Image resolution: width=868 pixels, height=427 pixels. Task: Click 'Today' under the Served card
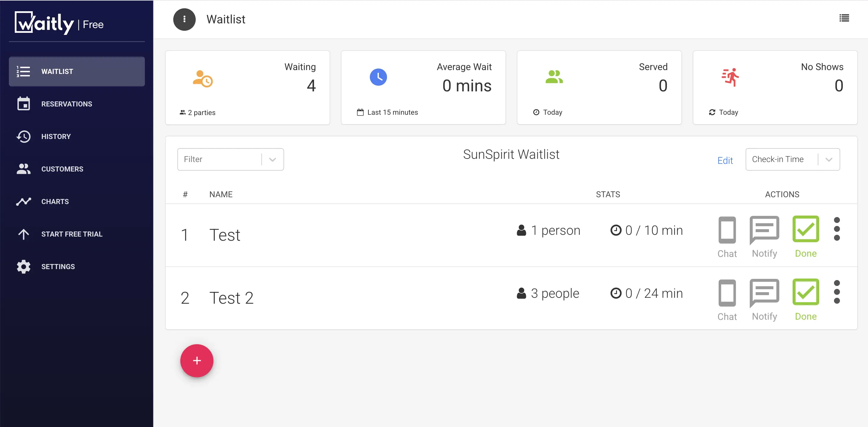pos(548,112)
